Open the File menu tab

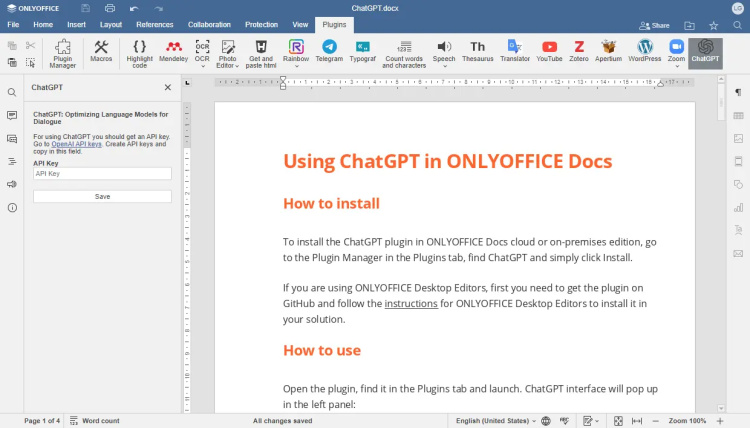point(14,24)
